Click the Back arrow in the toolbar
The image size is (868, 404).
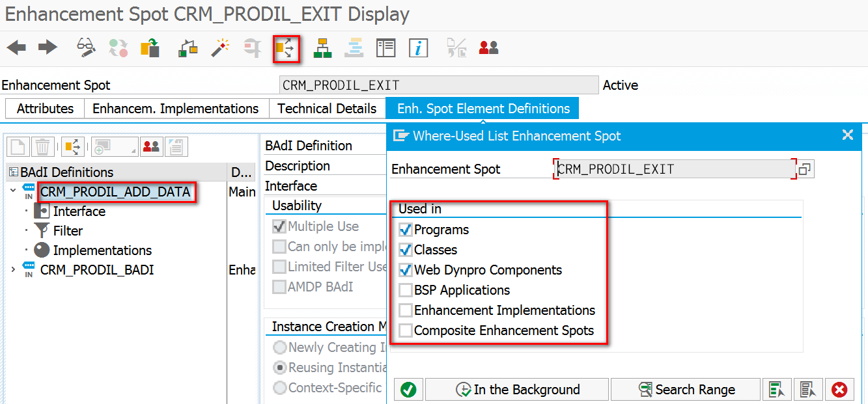(17, 47)
